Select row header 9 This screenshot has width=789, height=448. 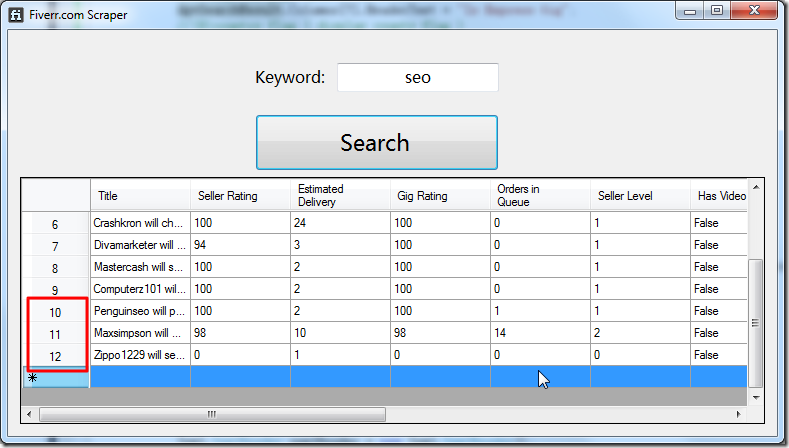55,289
